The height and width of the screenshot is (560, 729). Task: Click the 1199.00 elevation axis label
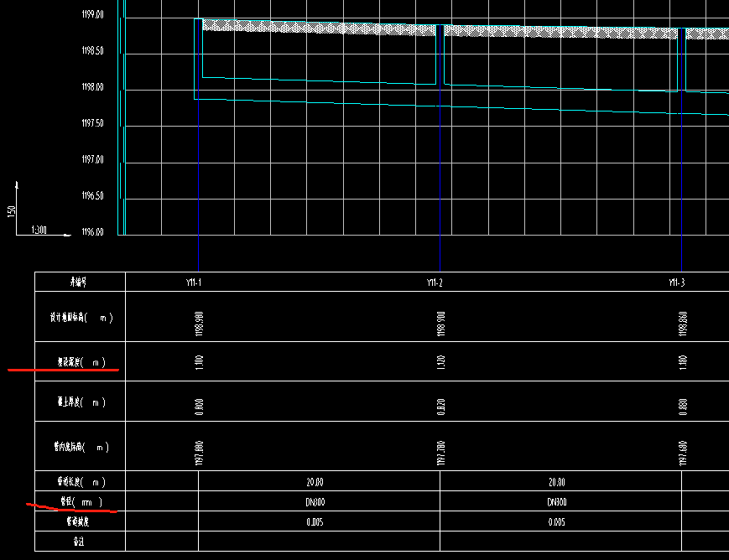click(x=92, y=14)
